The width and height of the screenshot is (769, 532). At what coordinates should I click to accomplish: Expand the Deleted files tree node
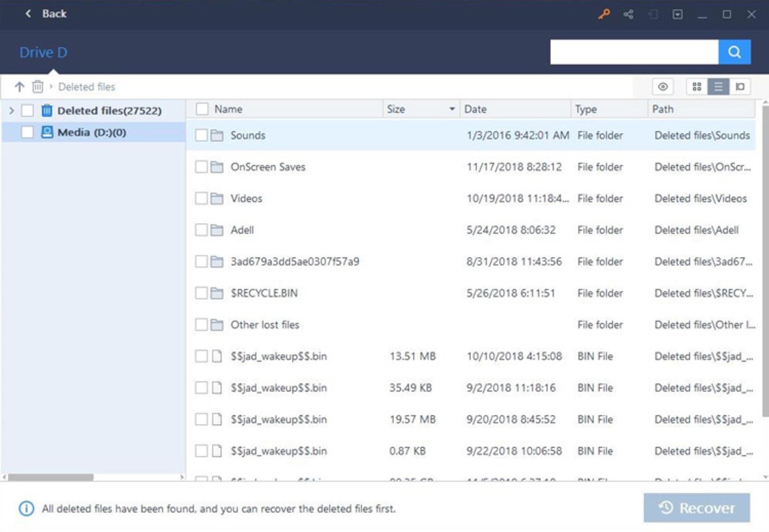pyautogui.click(x=12, y=110)
